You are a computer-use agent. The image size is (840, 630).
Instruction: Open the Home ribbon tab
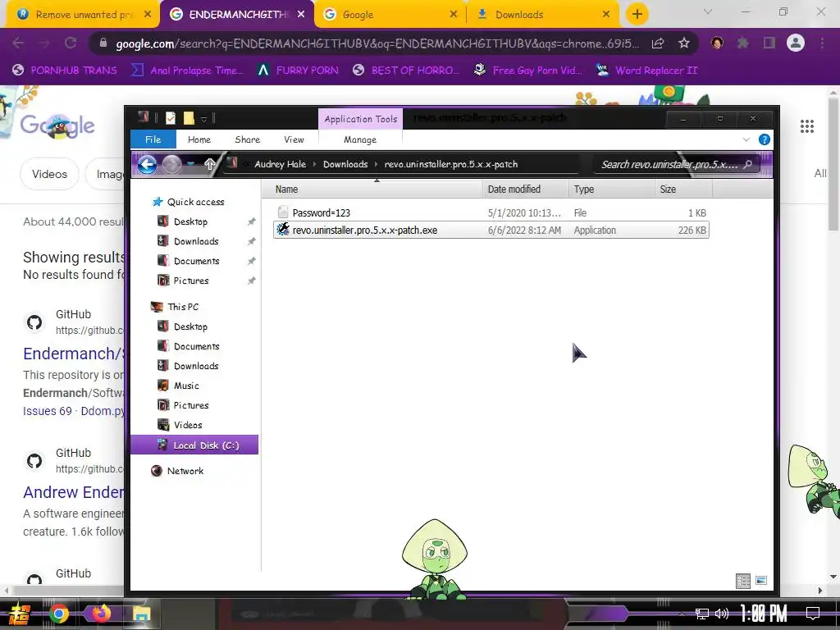pyautogui.click(x=199, y=139)
